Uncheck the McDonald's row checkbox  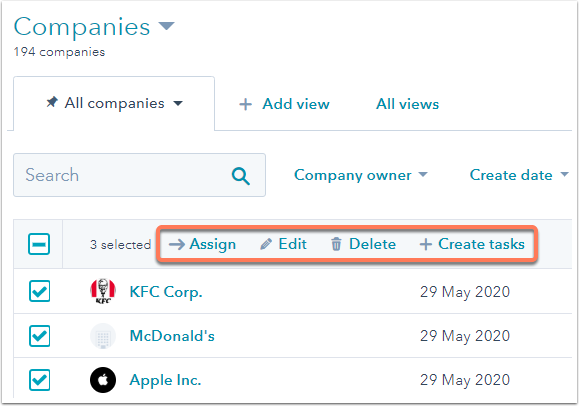40,336
